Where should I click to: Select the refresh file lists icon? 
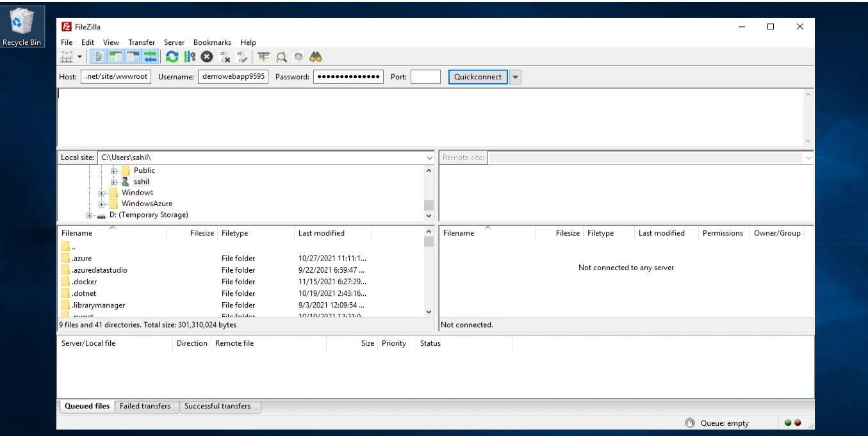click(x=172, y=56)
